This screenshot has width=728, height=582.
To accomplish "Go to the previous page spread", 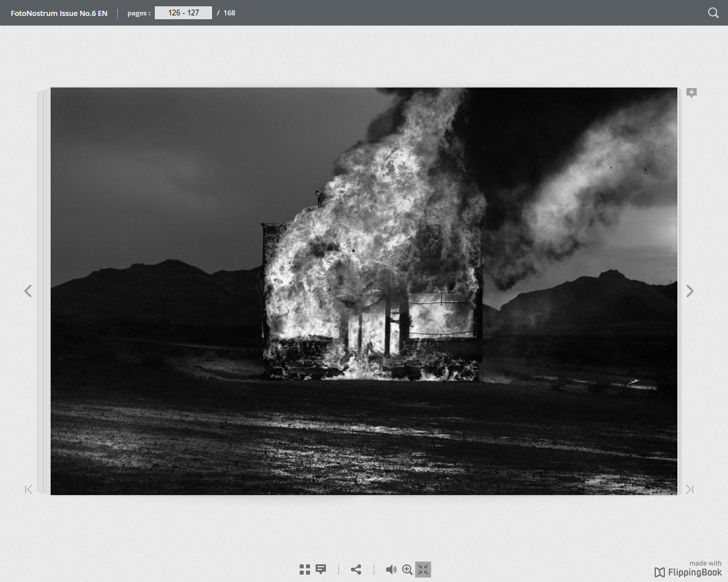I will [28, 291].
